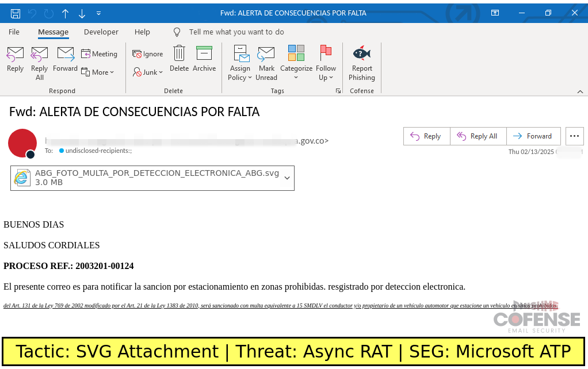Click the Forward button in the message header
This screenshot has height=369, width=588.
(533, 136)
